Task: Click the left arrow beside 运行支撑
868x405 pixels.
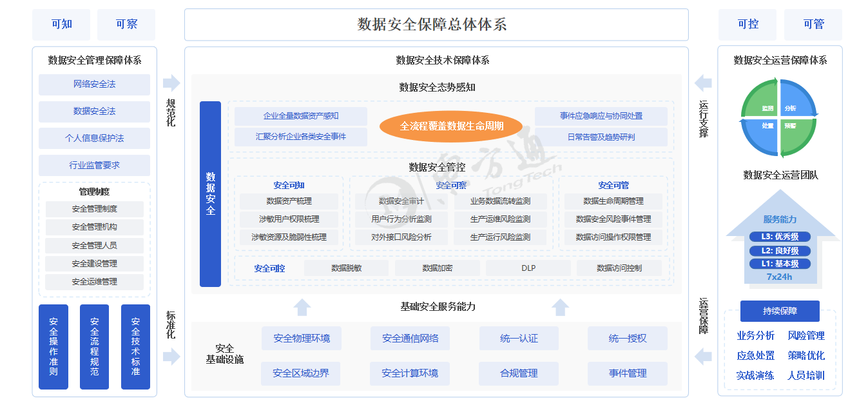Action: pos(703,83)
